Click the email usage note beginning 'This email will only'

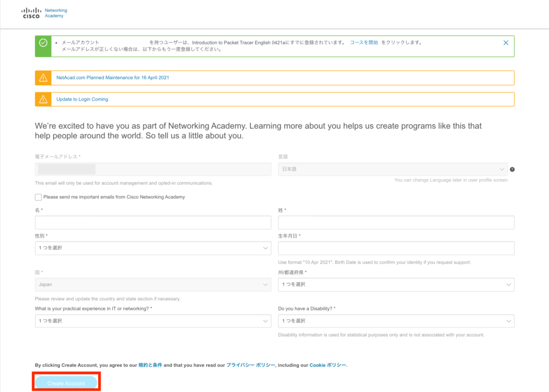click(124, 183)
